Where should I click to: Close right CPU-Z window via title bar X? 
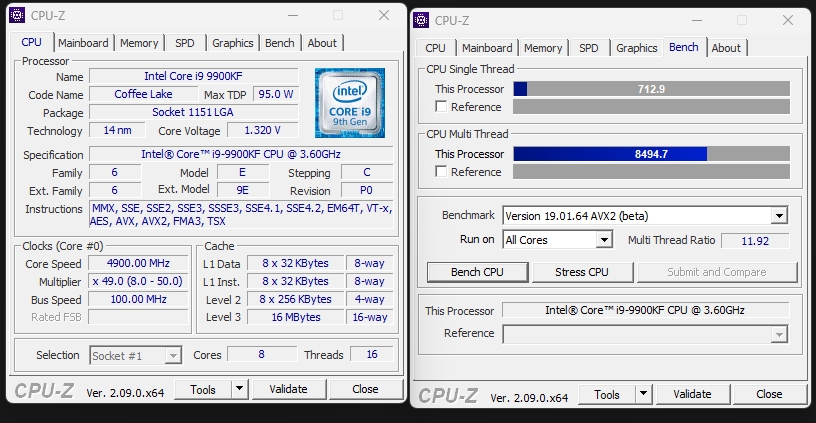pyautogui.click(x=788, y=20)
